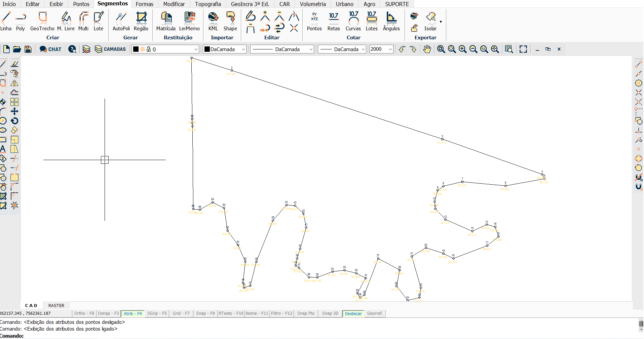Open the Topografia ribbon tab
644x339 pixels.
pos(208,4)
